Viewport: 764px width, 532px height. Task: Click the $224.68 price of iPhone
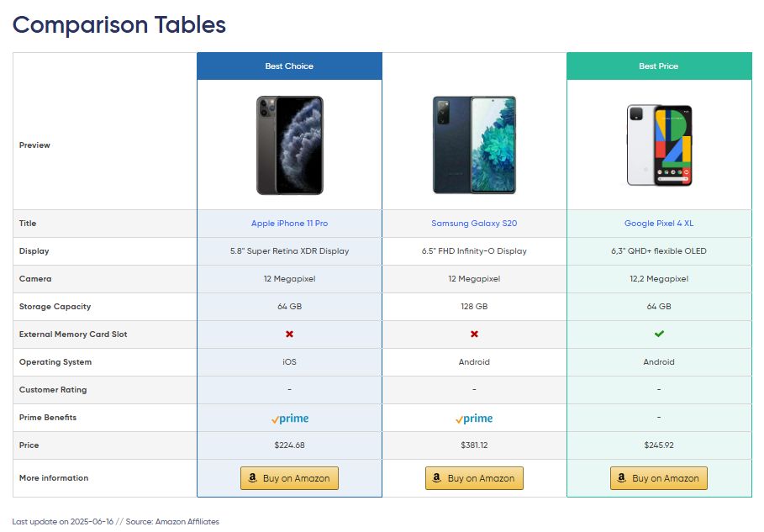click(289, 445)
